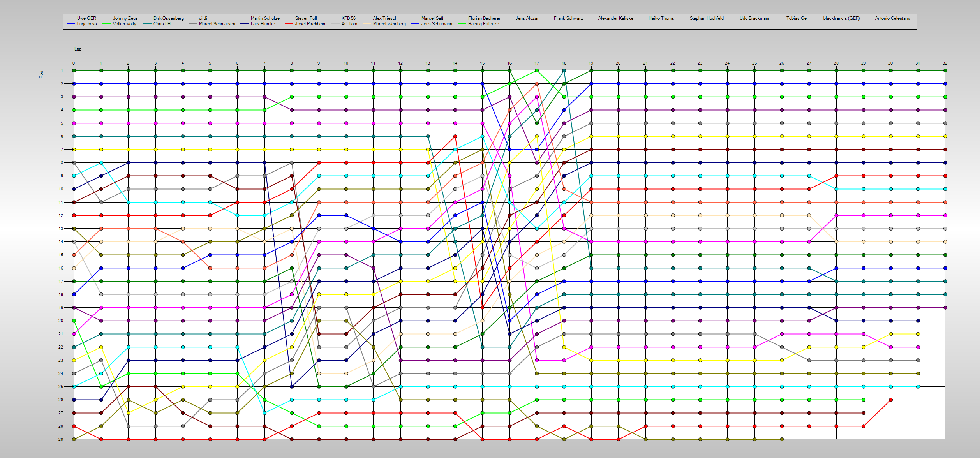Select the Uwe GER legend entry
The image size is (980, 458).
pyautogui.click(x=81, y=18)
